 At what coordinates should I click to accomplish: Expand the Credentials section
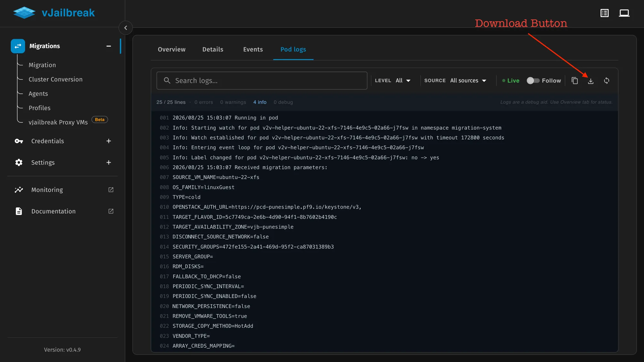(109, 141)
